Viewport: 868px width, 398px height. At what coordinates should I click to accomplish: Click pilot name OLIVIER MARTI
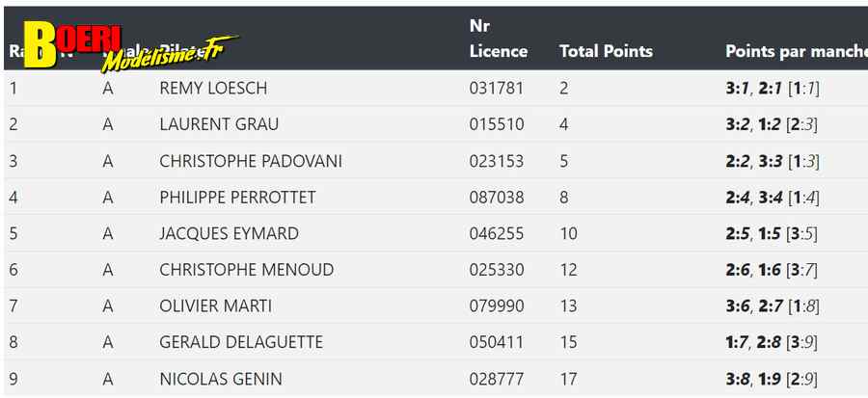click(215, 305)
